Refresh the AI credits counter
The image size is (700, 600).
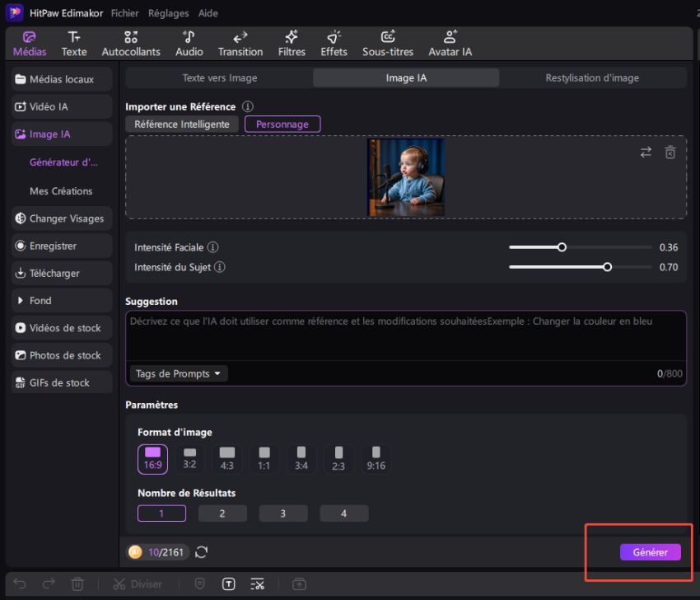pyautogui.click(x=201, y=552)
